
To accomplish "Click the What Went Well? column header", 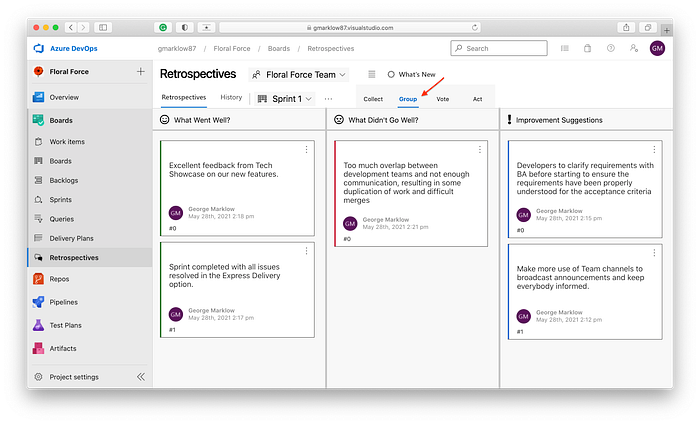I will (x=239, y=120).
